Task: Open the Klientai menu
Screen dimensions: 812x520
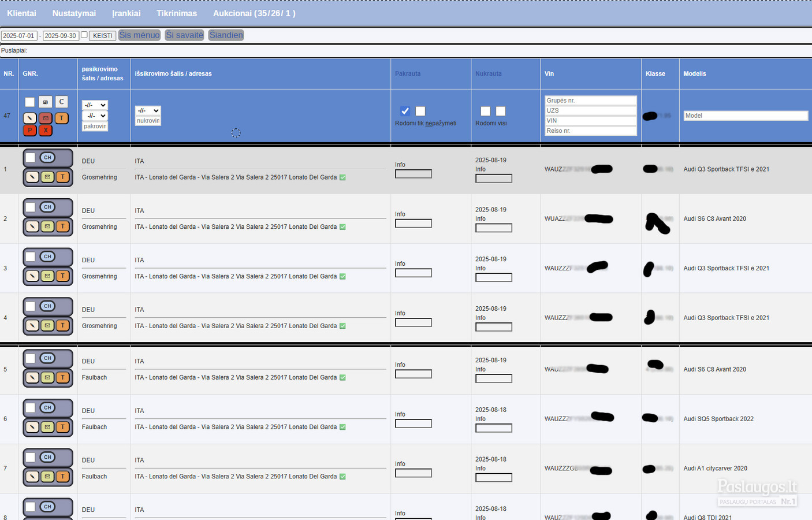Action: (21, 13)
